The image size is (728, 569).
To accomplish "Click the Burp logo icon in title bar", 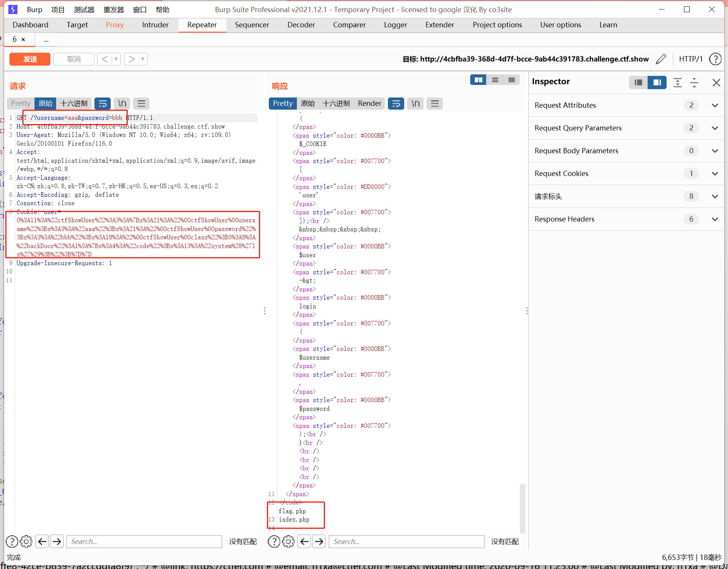I will point(13,9).
